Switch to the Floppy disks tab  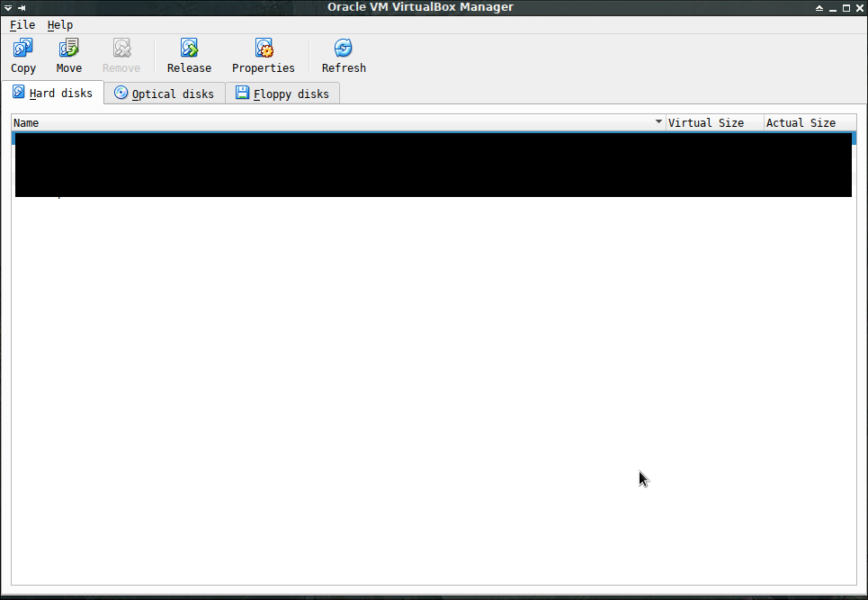coord(282,94)
